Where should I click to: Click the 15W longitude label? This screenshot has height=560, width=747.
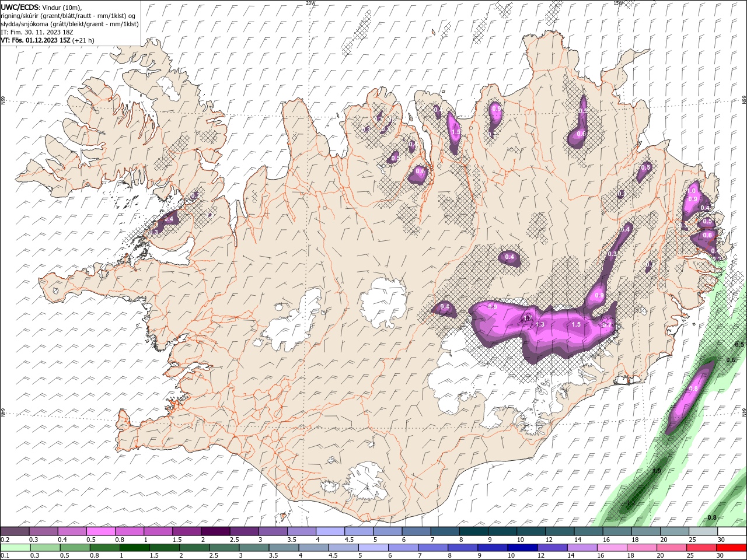618,3
